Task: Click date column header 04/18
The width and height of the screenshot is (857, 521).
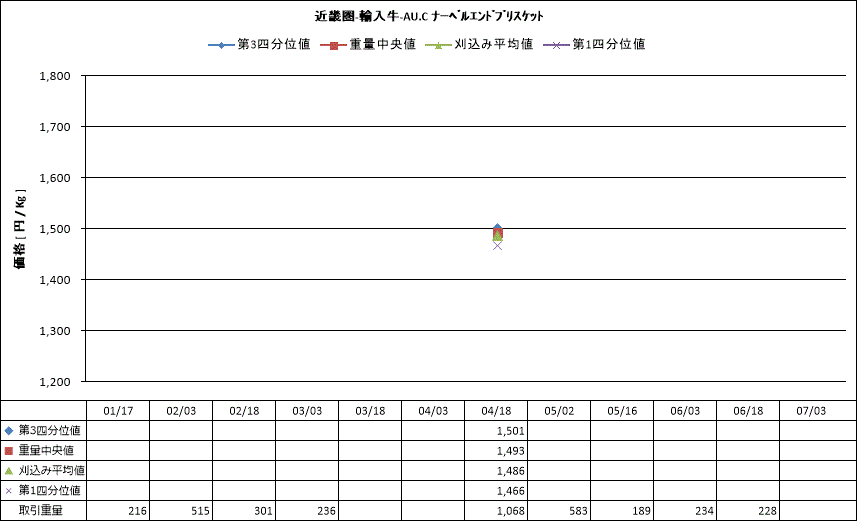Action: 496,411
